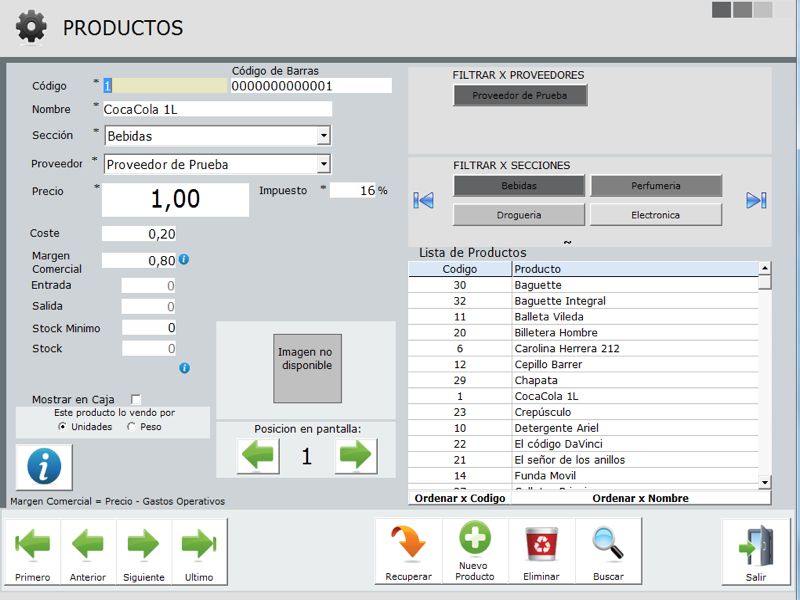Image resolution: width=800 pixels, height=600 pixels.
Task: Sort the product list with Ordenar x Nombre
Action: coord(640,498)
